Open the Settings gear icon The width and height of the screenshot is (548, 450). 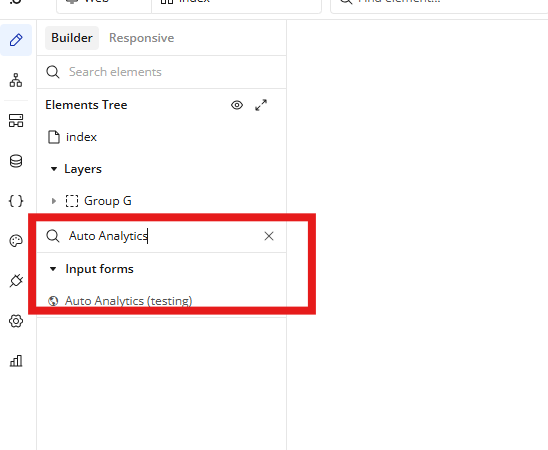pos(16,321)
